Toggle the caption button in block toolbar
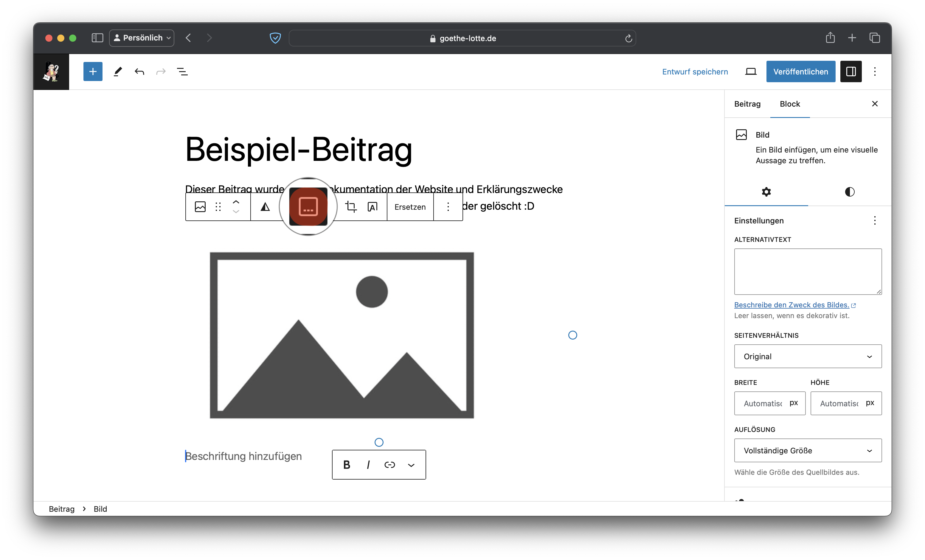Image resolution: width=925 pixels, height=560 pixels. point(308,206)
